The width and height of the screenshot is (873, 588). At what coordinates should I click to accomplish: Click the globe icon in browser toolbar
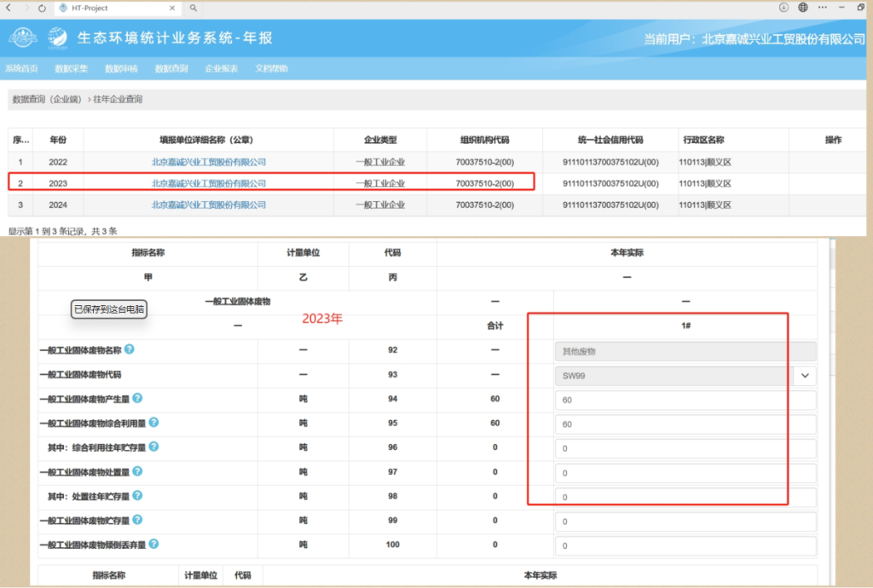pyautogui.click(x=803, y=8)
